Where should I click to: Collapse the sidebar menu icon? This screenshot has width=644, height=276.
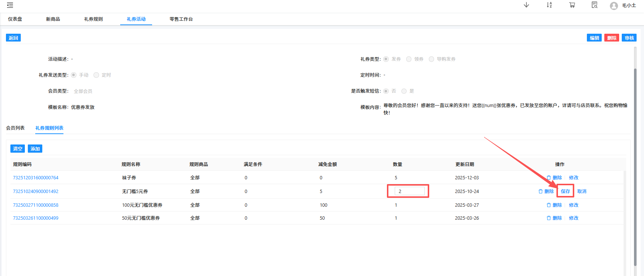pyautogui.click(x=10, y=5)
